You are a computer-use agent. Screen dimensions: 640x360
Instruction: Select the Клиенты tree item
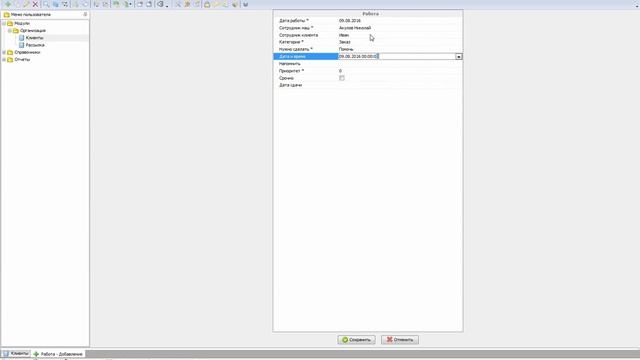pyautogui.click(x=34, y=38)
